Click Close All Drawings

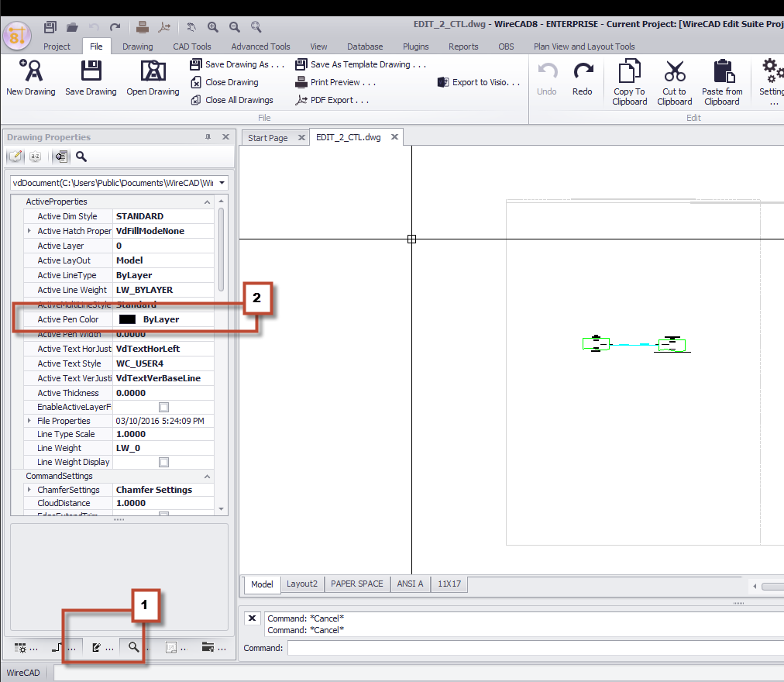click(232, 100)
